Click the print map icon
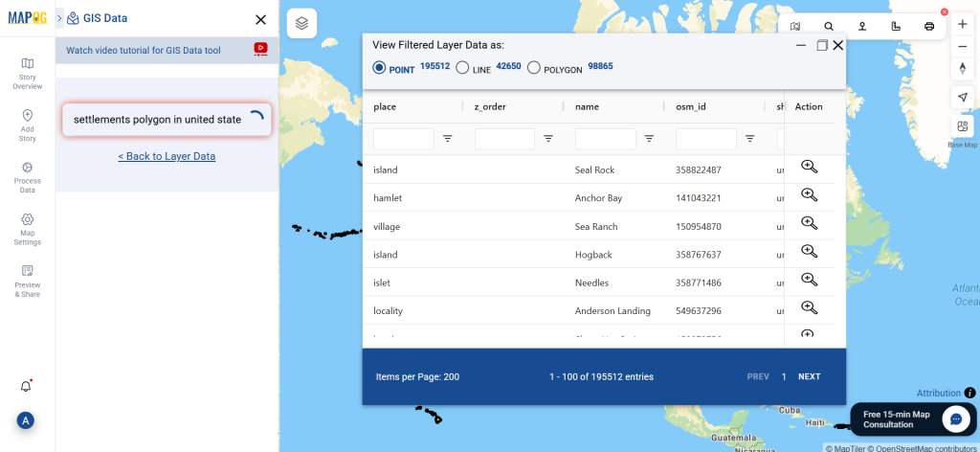The height and width of the screenshot is (452, 980). pos(928,26)
